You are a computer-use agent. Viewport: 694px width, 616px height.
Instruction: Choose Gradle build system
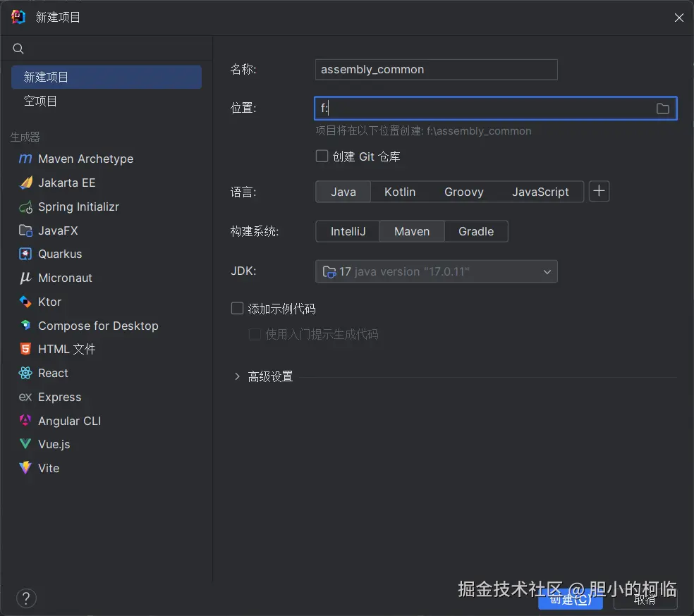point(476,231)
